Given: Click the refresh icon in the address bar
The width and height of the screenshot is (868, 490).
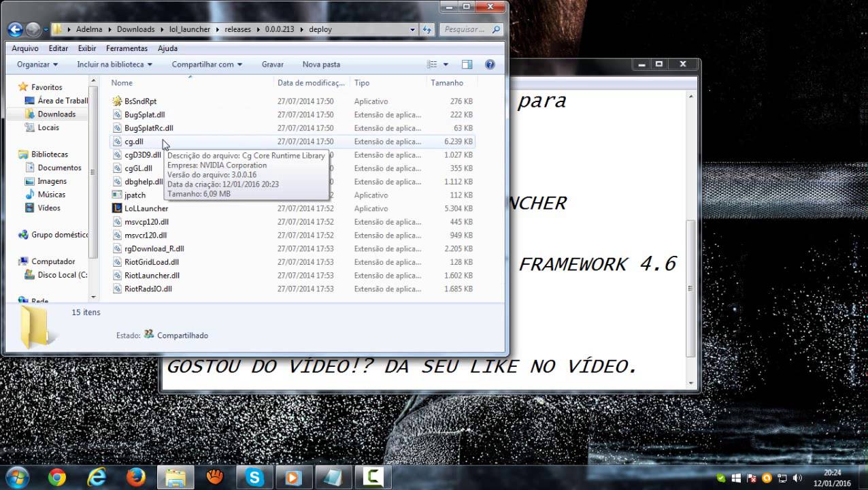Looking at the screenshot, I should [425, 29].
